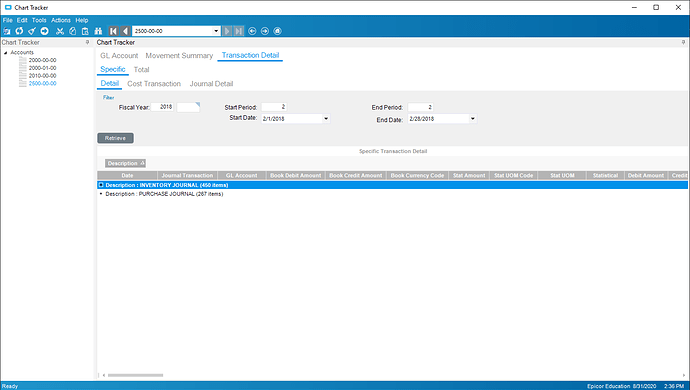The image size is (690, 390).
Task: Pin the left Chart Tracker tree panel
Action: [87, 42]
